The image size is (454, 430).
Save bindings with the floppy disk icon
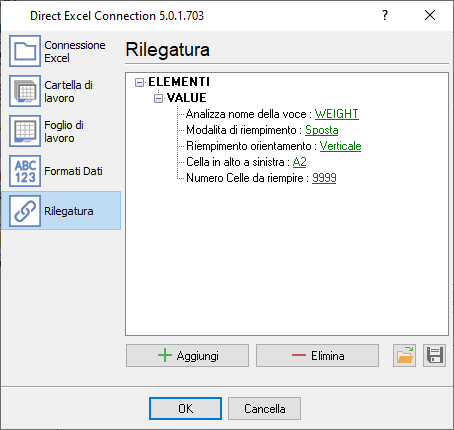click(x=434, y=356)
